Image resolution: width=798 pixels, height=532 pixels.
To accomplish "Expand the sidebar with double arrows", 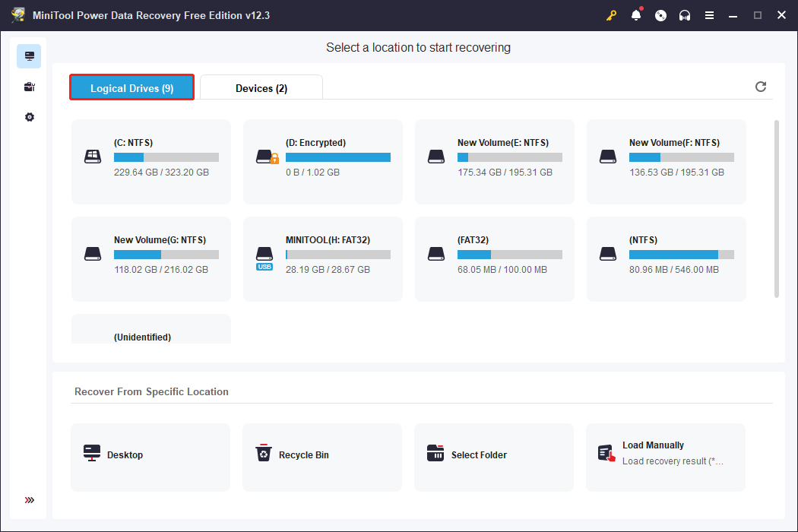I will click(29, 500).
